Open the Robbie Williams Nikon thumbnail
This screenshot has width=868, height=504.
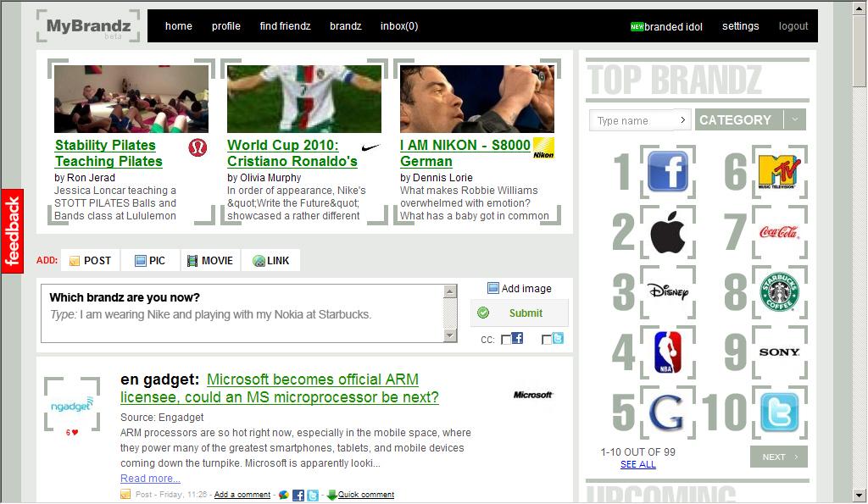tap(476, 98)
